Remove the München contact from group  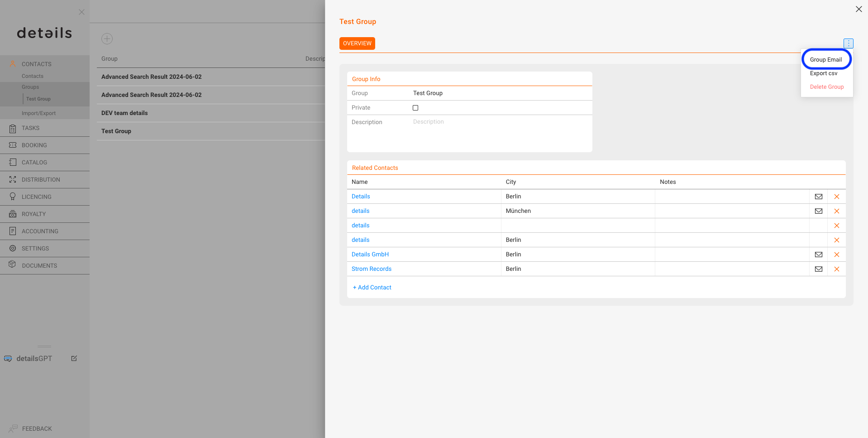pos(836,211)
